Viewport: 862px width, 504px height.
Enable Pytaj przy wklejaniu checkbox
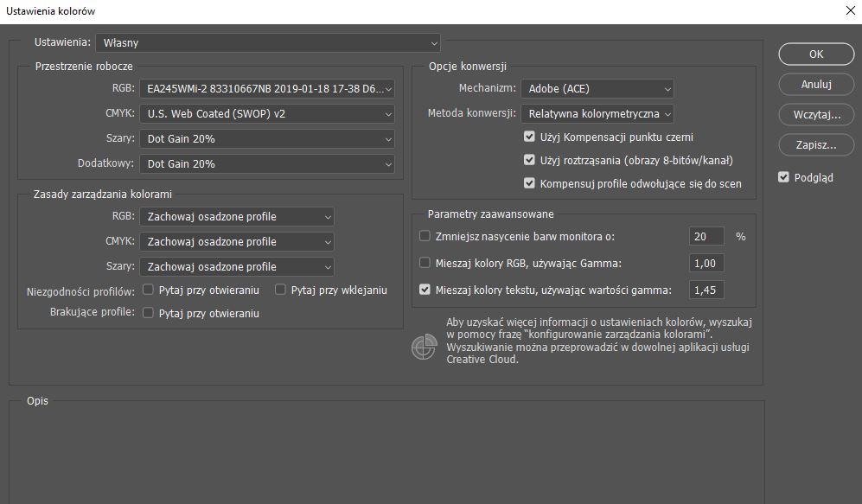pyautogui.click(x=280, y=290)
